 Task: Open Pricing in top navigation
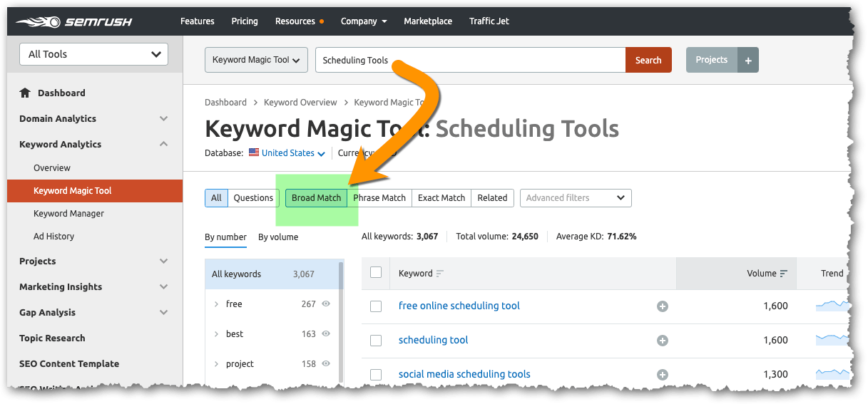point(245,21)
